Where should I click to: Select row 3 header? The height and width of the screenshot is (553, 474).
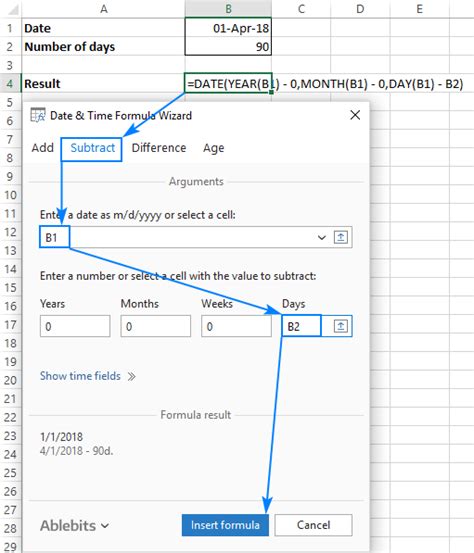pyautogui.click(x=10, y=65)
